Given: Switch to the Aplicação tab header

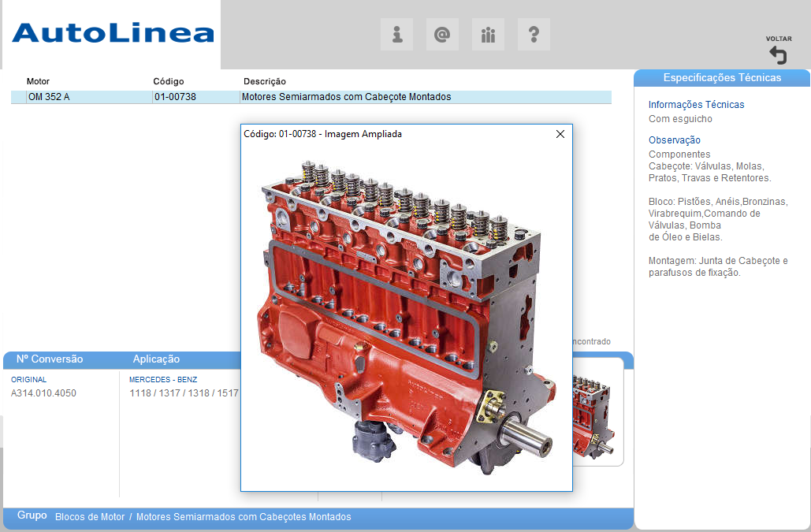Looking at the screenshot, I should click(x=156, y=359).
